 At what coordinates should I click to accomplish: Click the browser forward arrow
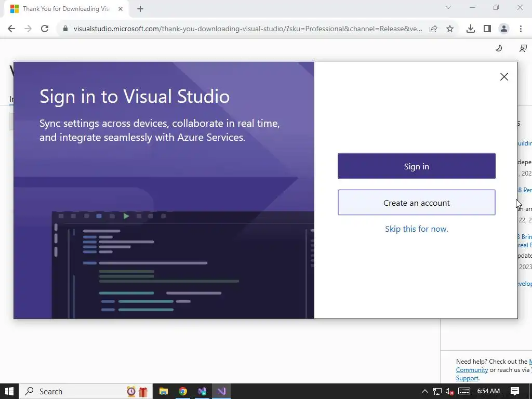pyautogui.click(x=28, y=29)
